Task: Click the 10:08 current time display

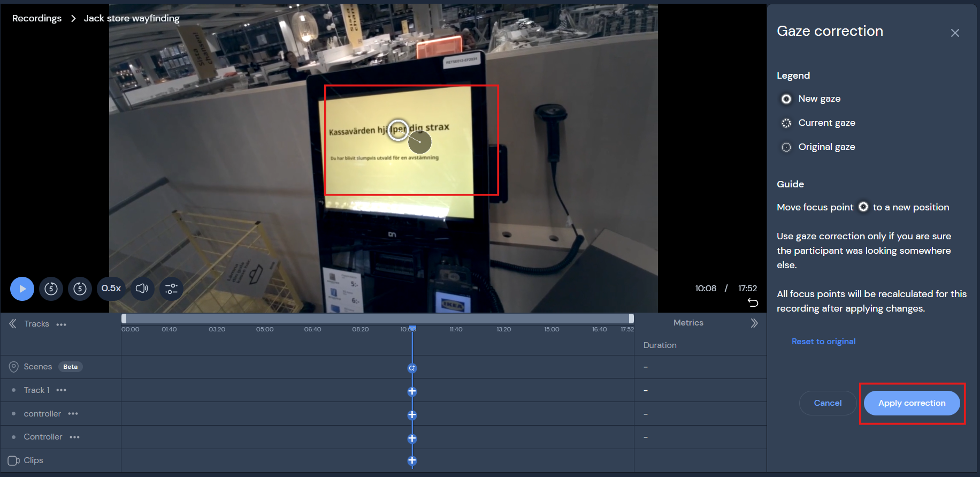Action: point(706,288)
